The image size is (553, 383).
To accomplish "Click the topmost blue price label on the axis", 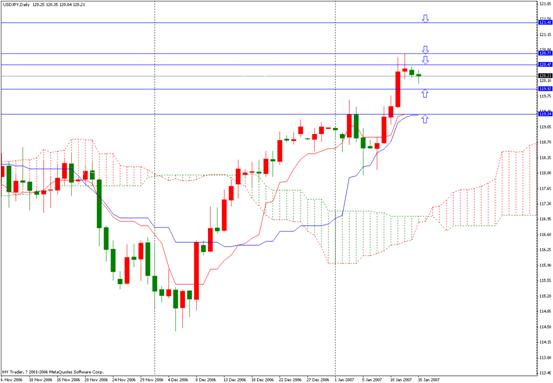I will 545,23.
